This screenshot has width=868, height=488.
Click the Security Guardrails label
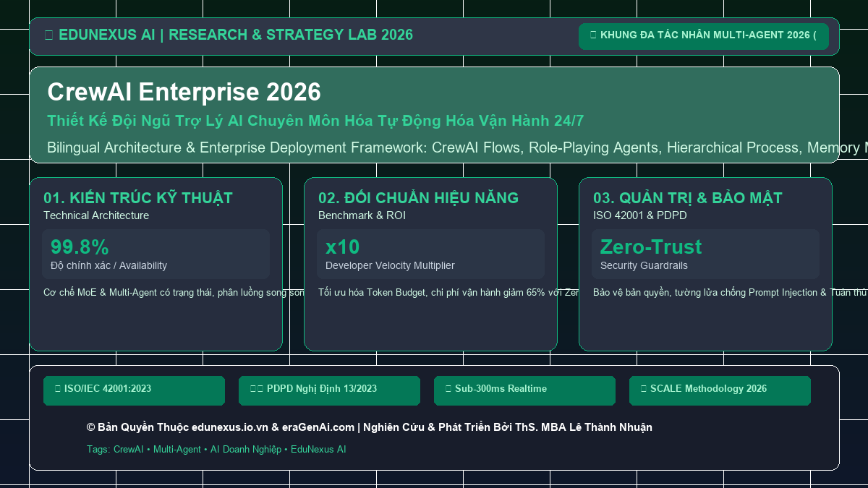tap(644, 265)
